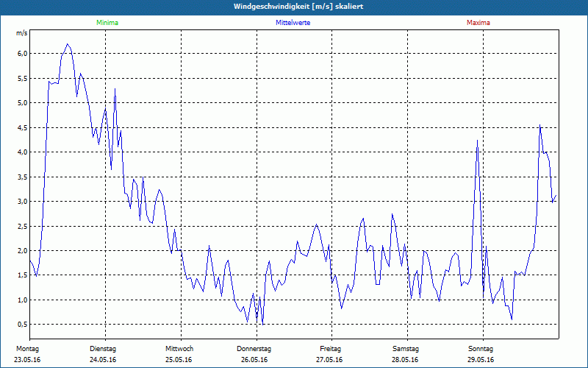
Task: Click the Maxima legend label
Action: [478, 23]
